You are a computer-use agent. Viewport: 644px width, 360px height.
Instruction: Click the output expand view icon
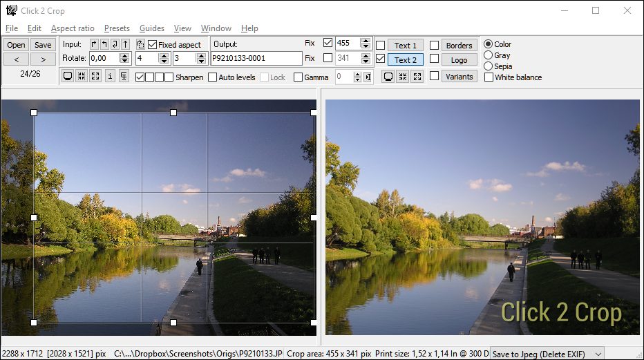[417, 77]
